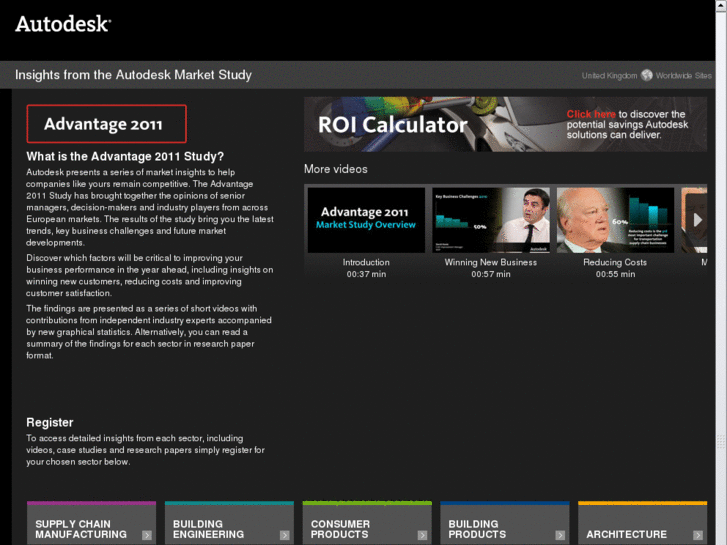727x545 pixels.
Task: Click the '00:55 min' duration text
Action: coord(615,274)
